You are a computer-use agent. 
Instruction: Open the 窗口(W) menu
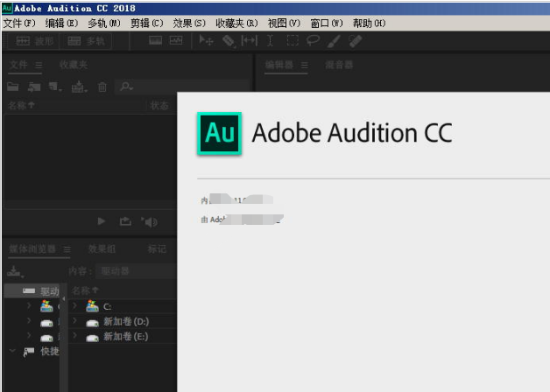pos(326,23)
